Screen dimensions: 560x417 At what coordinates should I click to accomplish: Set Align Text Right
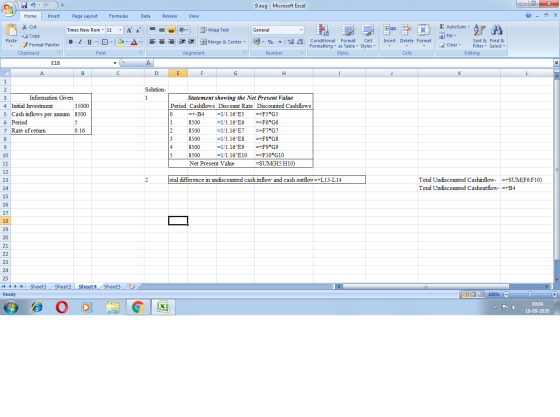click(x=171, y=42)
